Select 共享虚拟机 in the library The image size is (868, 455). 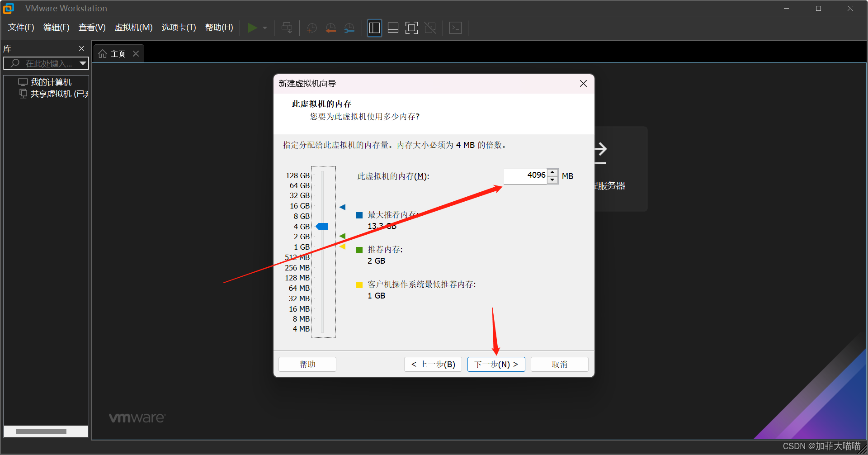point(59,94)
